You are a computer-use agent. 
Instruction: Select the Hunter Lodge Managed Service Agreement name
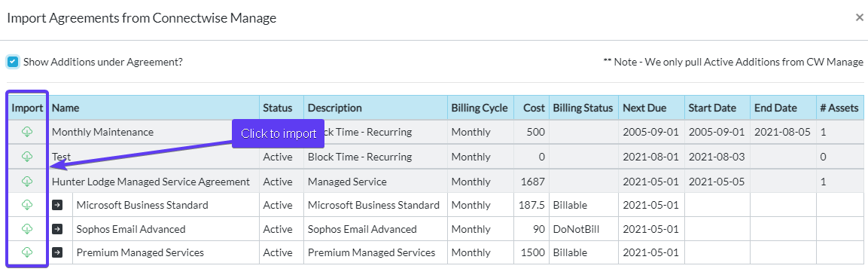(x=151, y=181)
